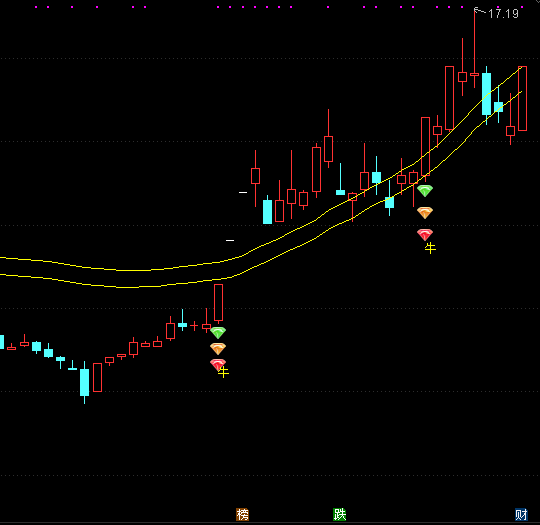
Task: Click the lower yellow moving average line
Action: coord(138,287)
